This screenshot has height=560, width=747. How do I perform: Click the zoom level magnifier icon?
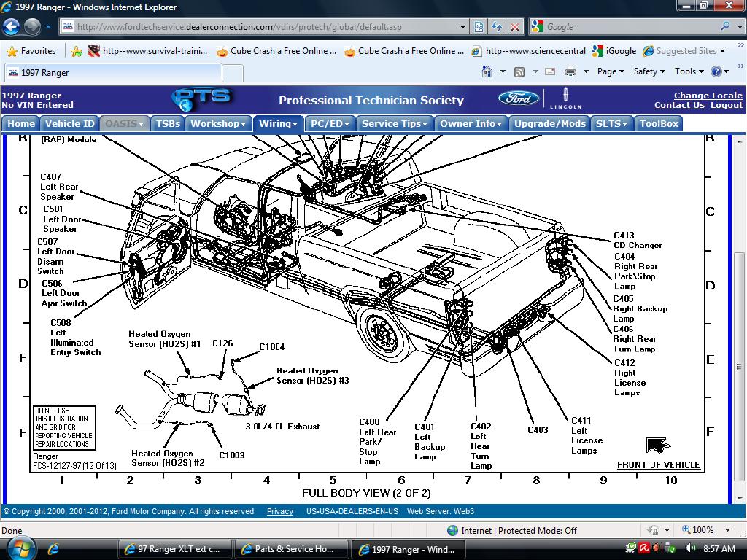tap(686, 530)
